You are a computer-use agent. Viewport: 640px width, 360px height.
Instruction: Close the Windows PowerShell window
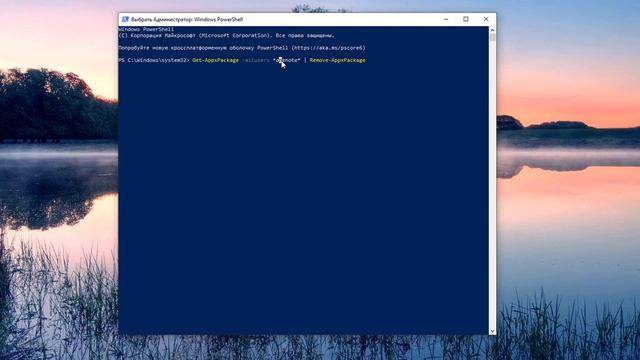(486, 19)
